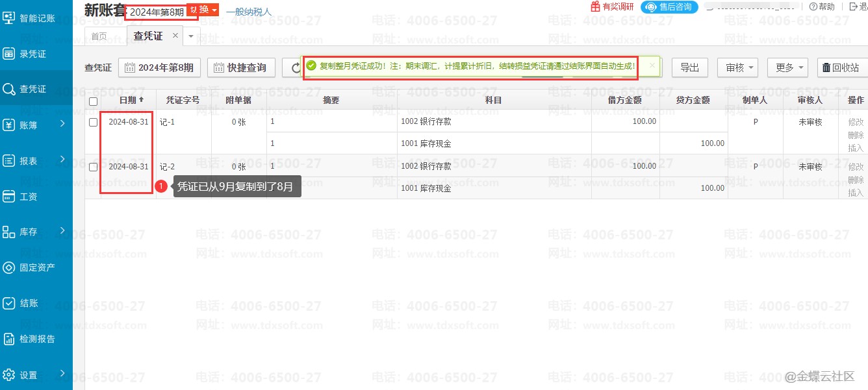Image resolution: width=868 pixels, height=390 pixels.
Task: Open the 审核 dropdown menu
Action: [x=737, y=67]
